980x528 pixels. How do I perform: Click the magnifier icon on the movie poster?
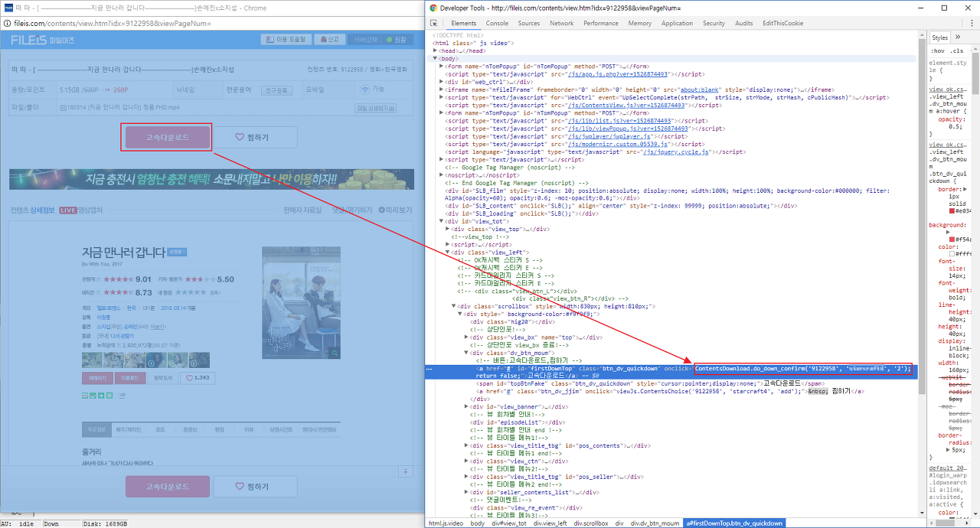point(335,352)
